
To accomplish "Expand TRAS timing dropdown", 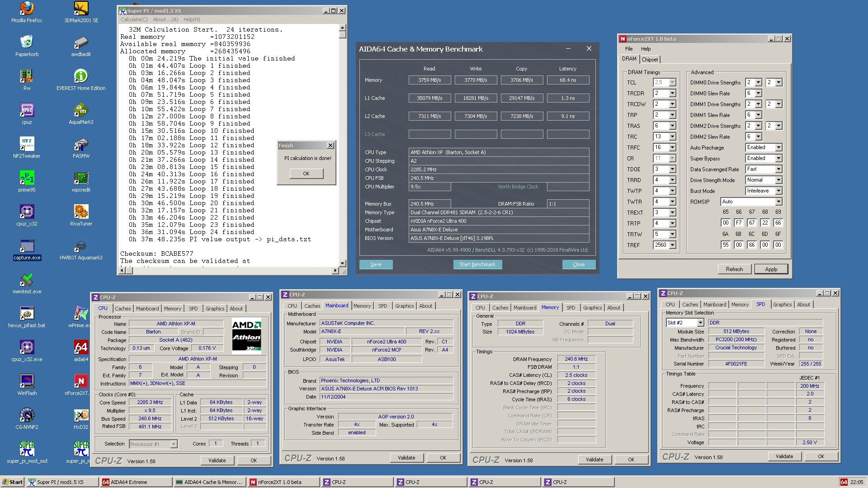I will (x=672, y=126).
